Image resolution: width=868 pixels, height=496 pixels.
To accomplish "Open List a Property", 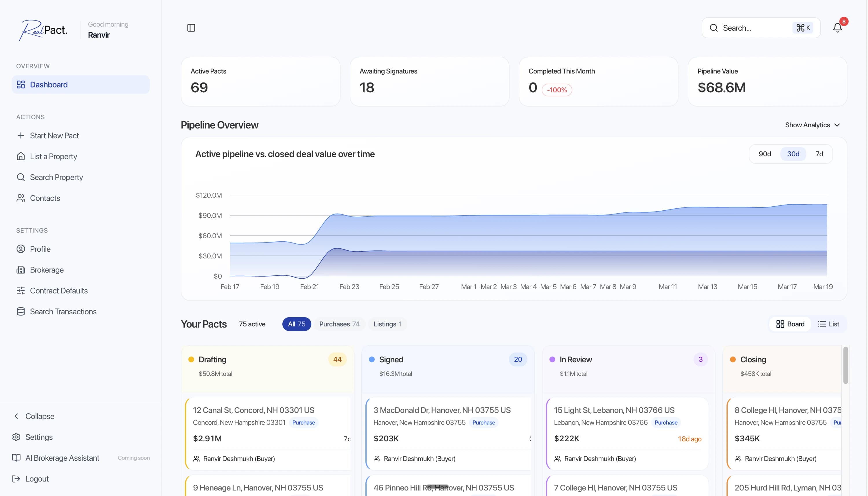I will point(81,156).
